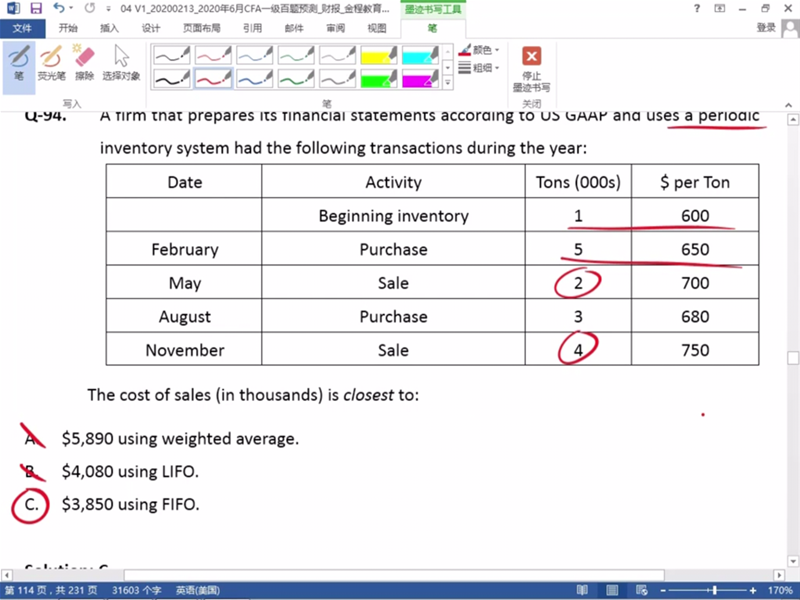Screen dimensions: 800x600
Task: Click the zoom slider in status bar
Action: [x=716, y=591]
